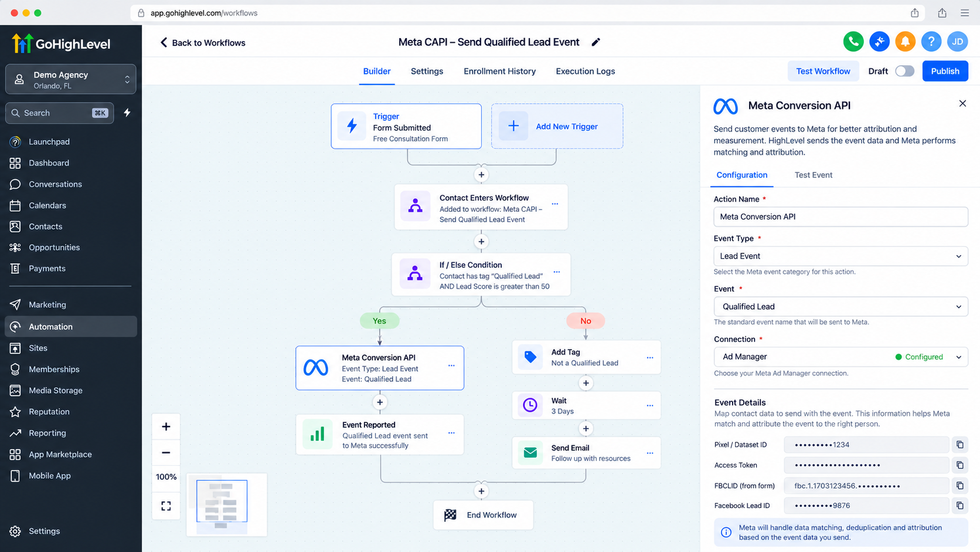Open Marketing in the sidebar
This screenshot has height=552, width=980.
click(71, 304)
